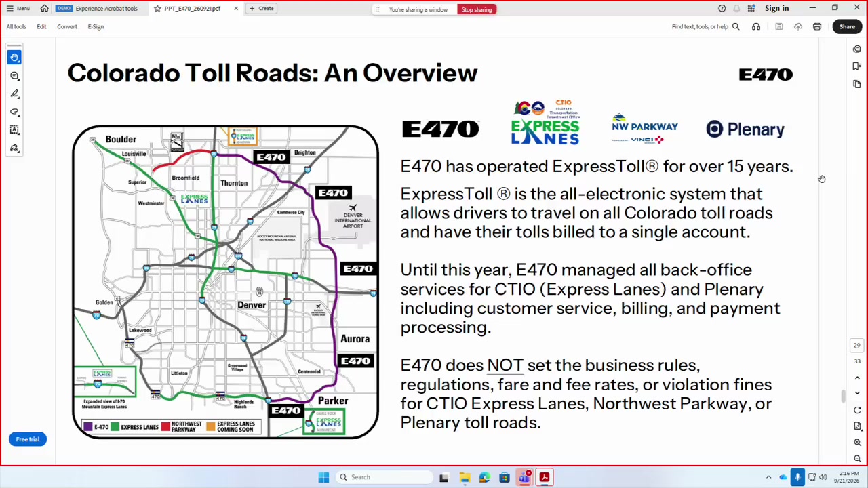Viewport: 868px width, 488px height.
Task: Open Microsoft Store on the taskbar
Action: [x=505, y=477]
